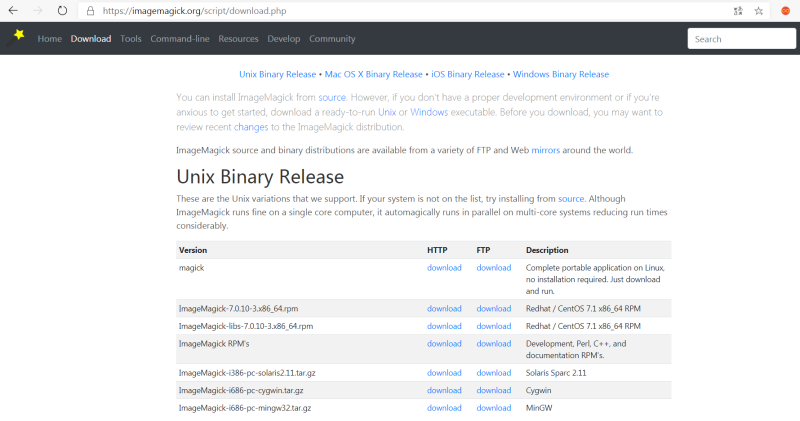Click the address bar URL

(194, 11)
